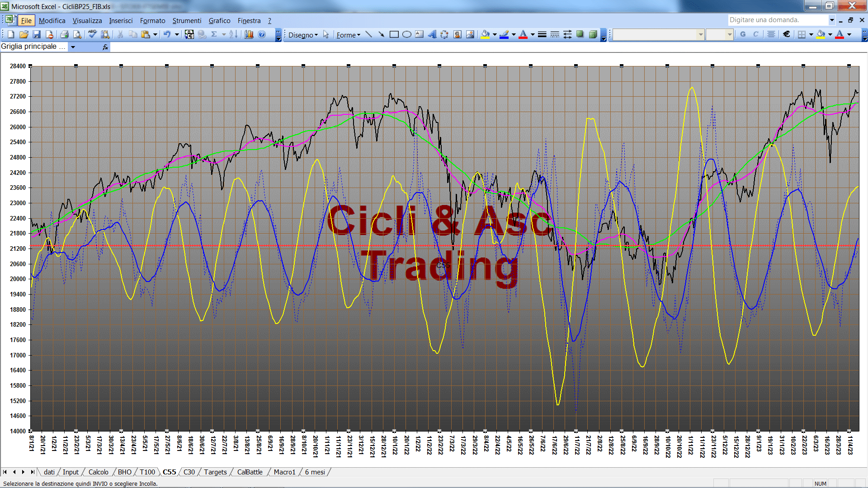Select the Arrow drawing tool
Image resolution: width=868 pixels, height=488 pixels.
[382, 34]
